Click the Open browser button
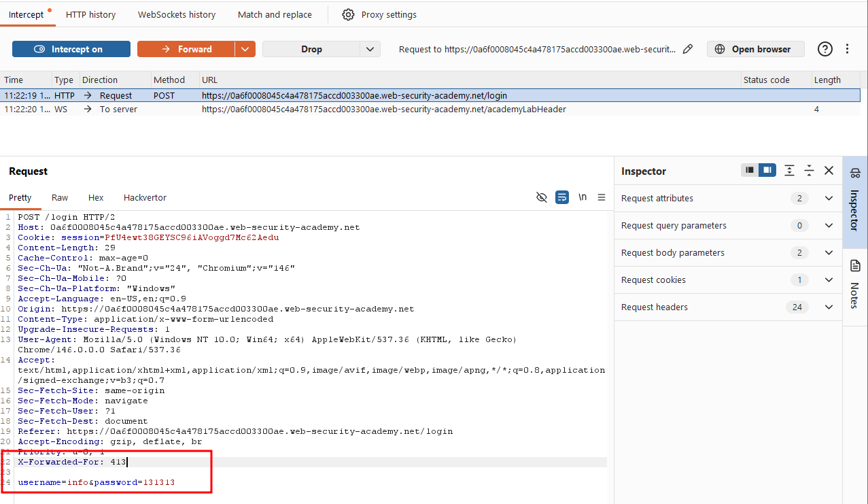 click(x=756, y=49)
